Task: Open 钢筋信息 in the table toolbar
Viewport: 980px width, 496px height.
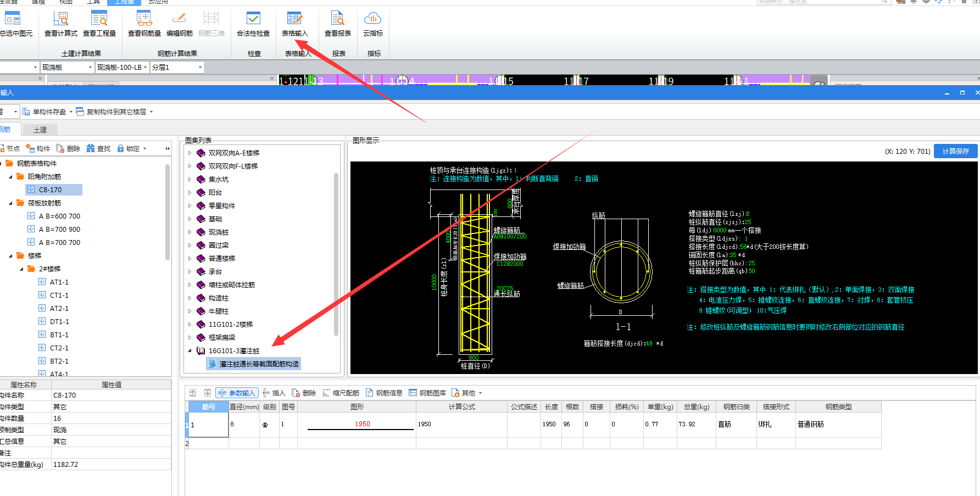Action: [x=384, y=393]
